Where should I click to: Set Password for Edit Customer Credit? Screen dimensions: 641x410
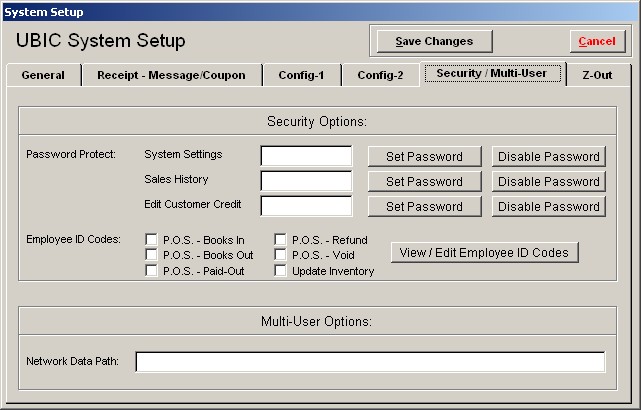coord(424,206)
